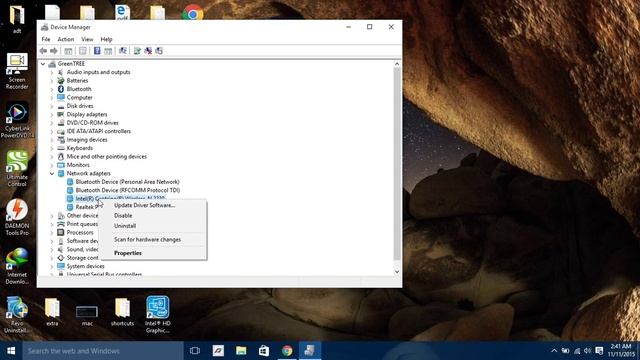This screenshot has height=360, width=640.
Task: Open the View menu
Action: coord(87,39)
